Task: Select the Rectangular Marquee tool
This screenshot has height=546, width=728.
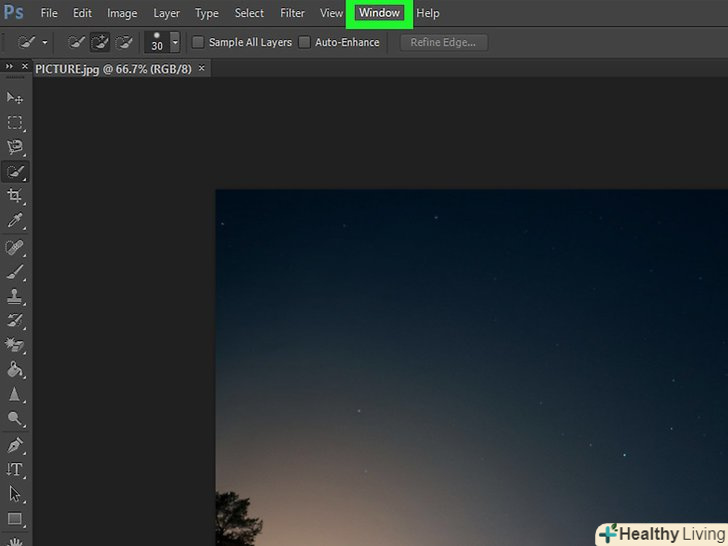Action: (14, 123)
